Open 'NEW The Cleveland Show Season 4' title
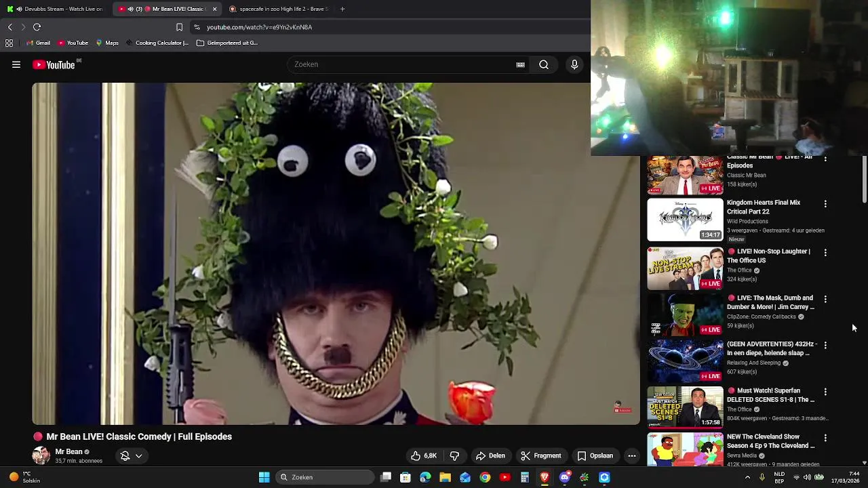Screen dimensions: 868x488 pos(771,441)
